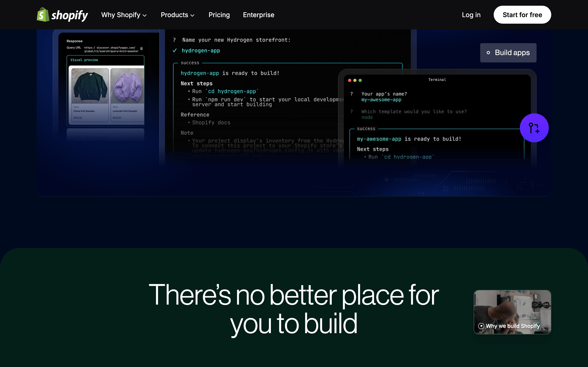Click the checkmark beside hydrogen-app
This screenshot has width=588, height=367.
(x=174, y=51)
